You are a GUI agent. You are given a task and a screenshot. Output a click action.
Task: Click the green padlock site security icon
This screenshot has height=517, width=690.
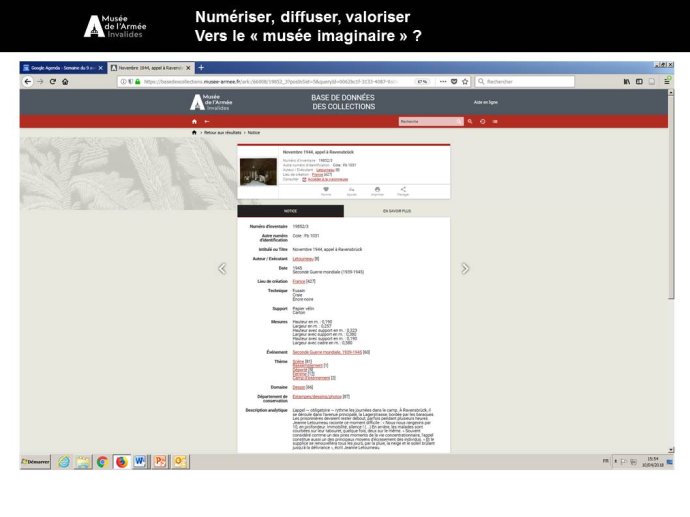tap(138, 81)
